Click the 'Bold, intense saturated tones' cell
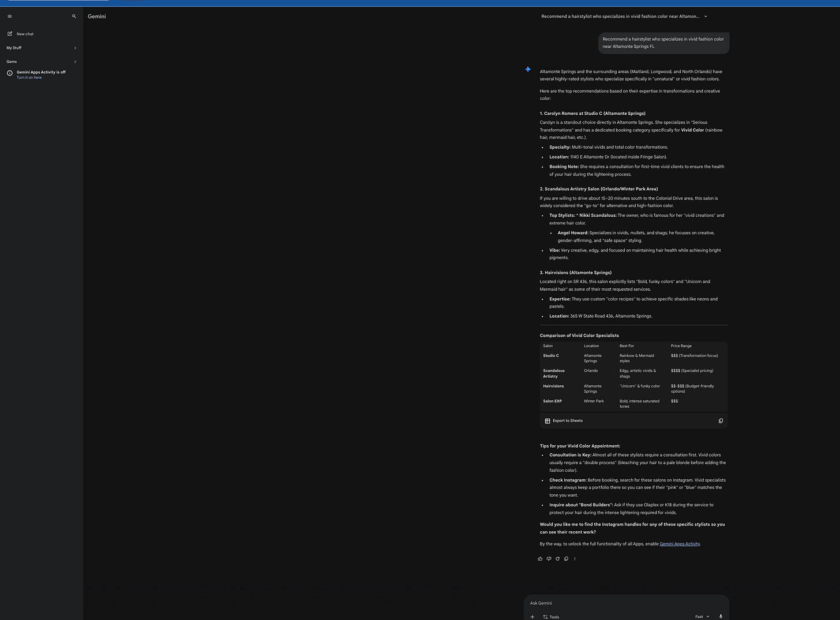The image size is (840, 620). [x=639, y=404]
